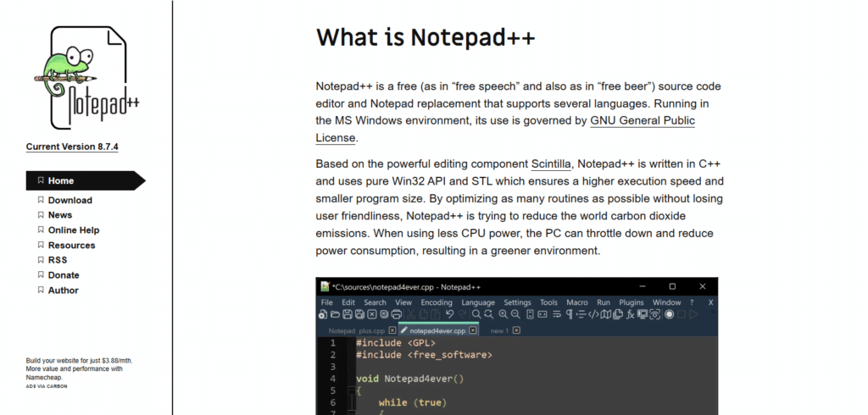Viewport: 868px width, 415px height.
Task: Click the Save All toolbar icon
Action: coord(359,314)
